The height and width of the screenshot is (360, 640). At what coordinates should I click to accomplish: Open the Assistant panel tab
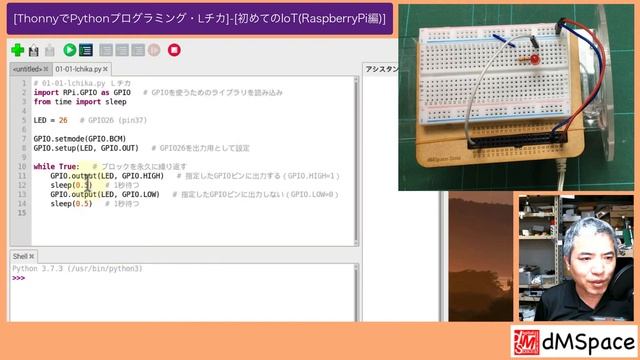coord(381,69)
